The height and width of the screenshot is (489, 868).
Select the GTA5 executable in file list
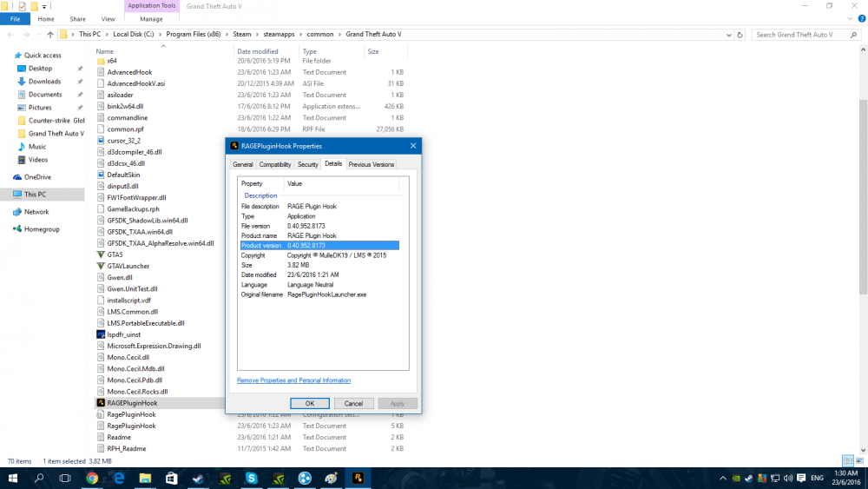(x=115, y=254)
